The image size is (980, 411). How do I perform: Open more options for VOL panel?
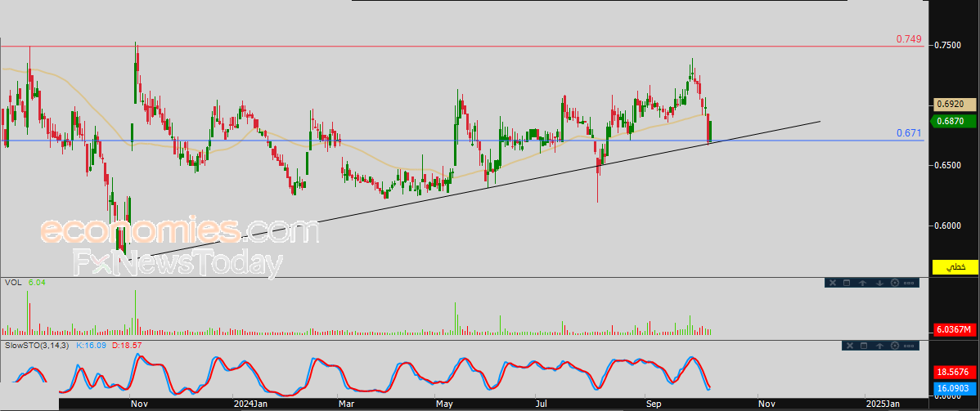click(909, 283)
